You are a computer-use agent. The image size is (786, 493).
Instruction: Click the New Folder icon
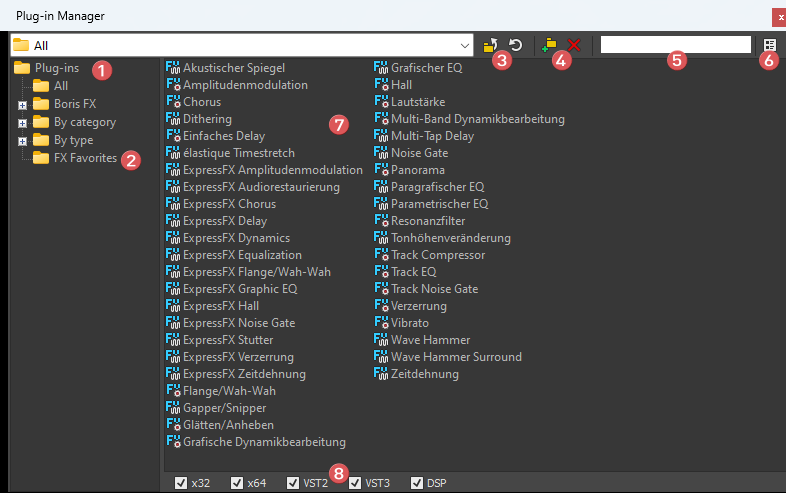549,45
